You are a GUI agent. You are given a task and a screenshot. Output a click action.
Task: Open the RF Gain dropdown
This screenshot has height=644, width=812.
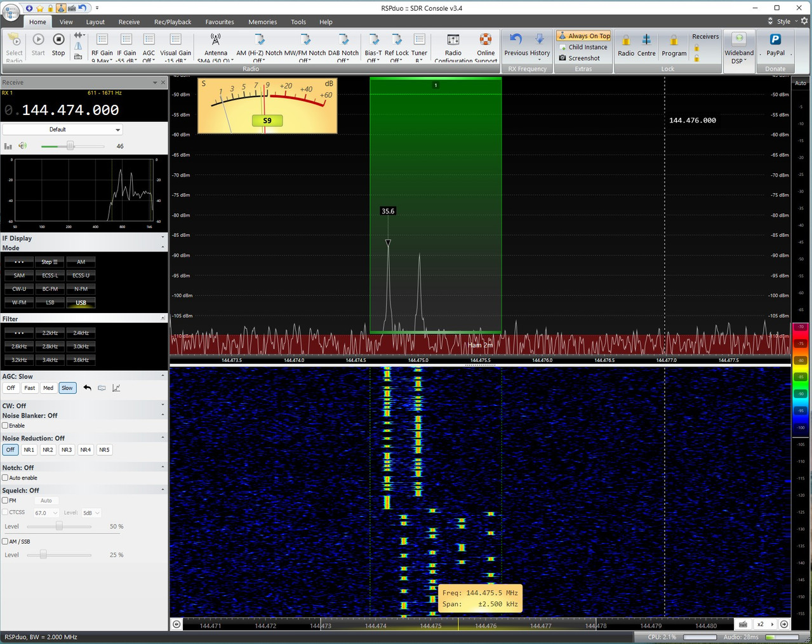102,46
